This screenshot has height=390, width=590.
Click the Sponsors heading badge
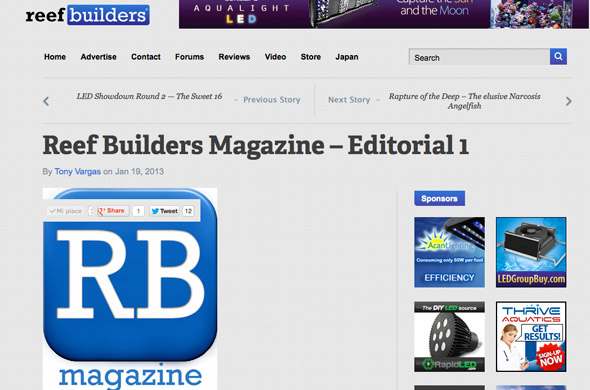coord(439,198)
